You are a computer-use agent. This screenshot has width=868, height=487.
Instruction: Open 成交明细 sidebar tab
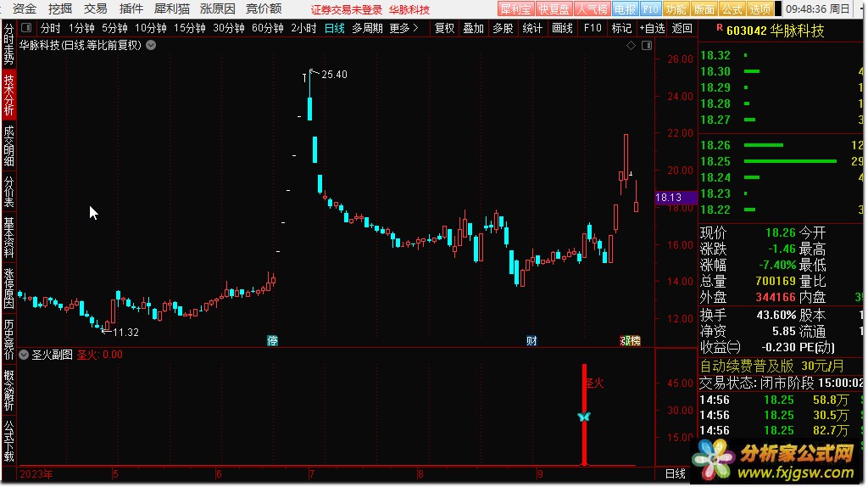coord(8,146)
